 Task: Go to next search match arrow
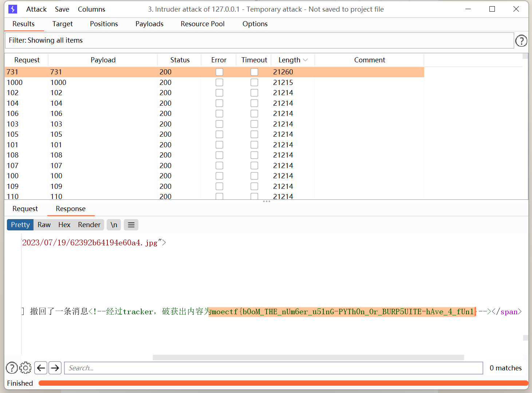pos(55,368)
